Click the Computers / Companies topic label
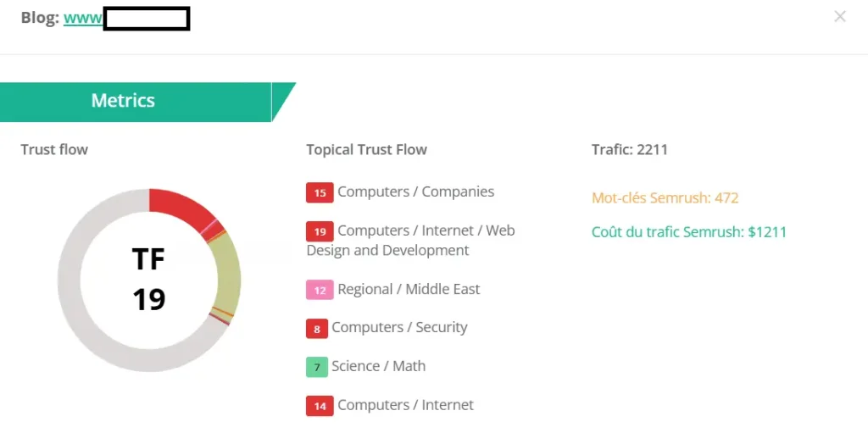 (x=415, y=192)
